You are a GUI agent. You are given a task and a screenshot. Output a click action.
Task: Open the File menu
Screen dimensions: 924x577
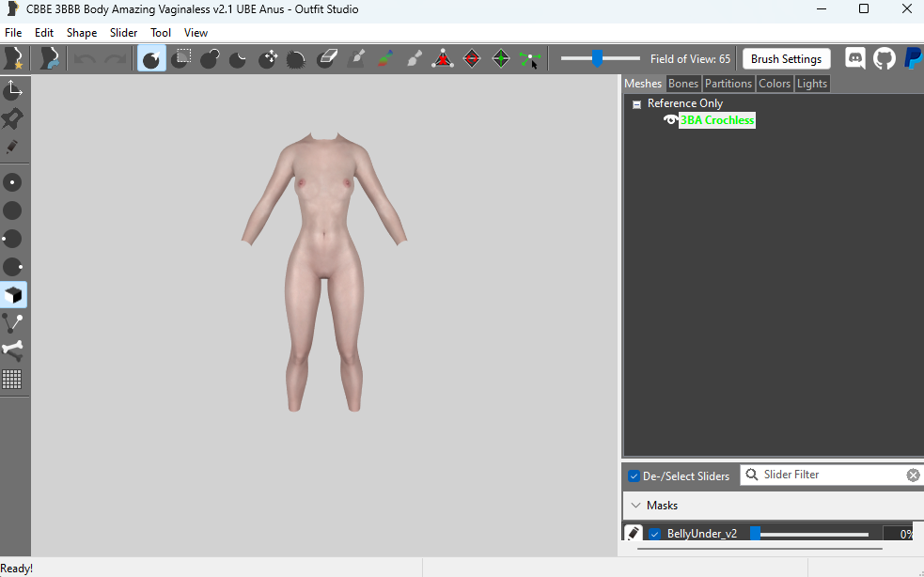[13, 32]
